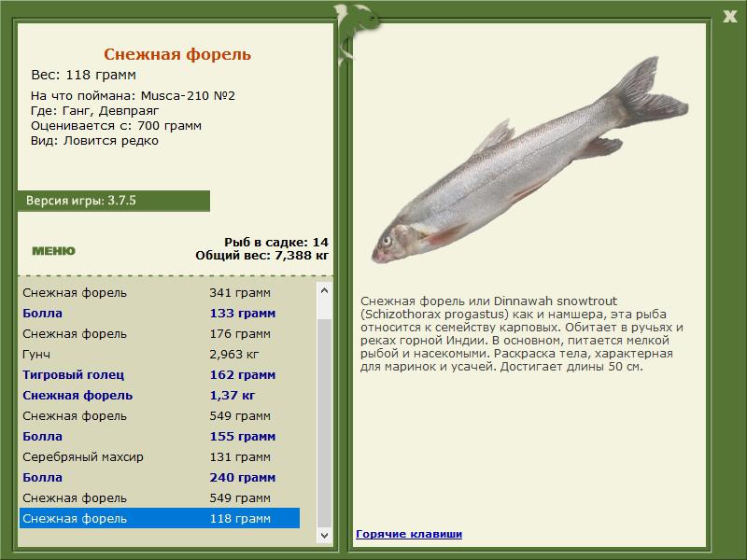Click Оценивается с: 700 грамм line
The image size is (747, 560).
(x=116, y=126)
